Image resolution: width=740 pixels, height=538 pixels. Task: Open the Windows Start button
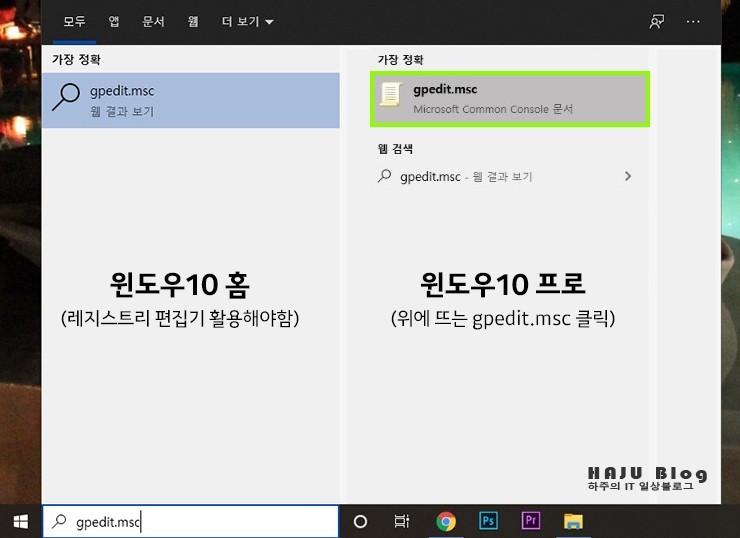pyautogui.click(x=21, y=521)
